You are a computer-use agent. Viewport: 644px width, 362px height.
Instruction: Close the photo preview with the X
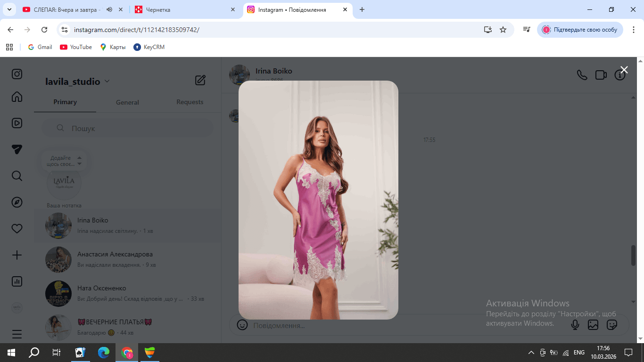pos(624,70)
